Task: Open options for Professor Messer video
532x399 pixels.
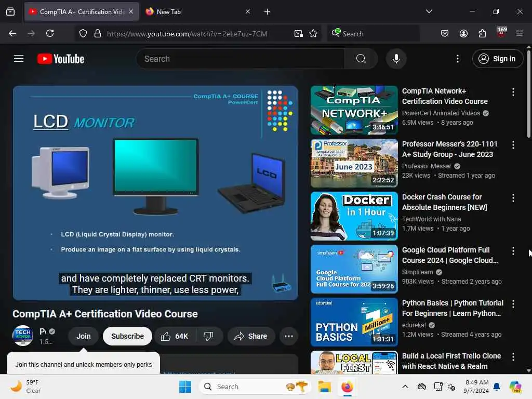Action: 513,145
